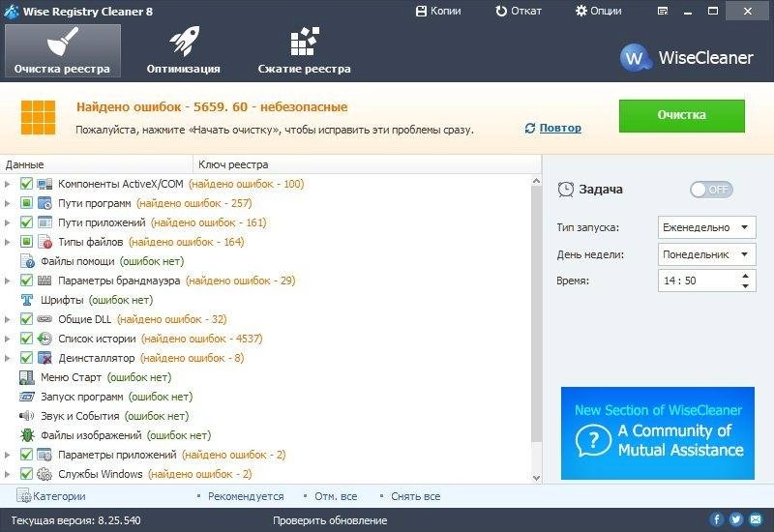
Task: Click the Wise Registry Cleaner app logo
Action: [11, 12]
